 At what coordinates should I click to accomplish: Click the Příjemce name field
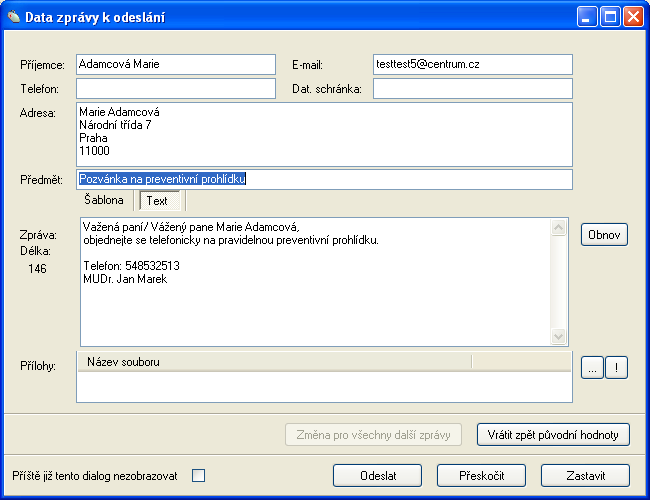(x=175, y=64)
